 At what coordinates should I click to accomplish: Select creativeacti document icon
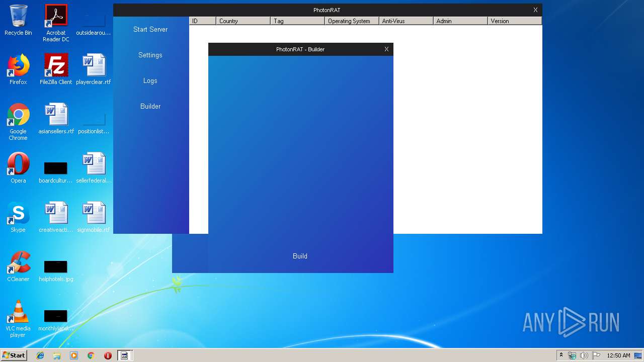click(56, 217)
